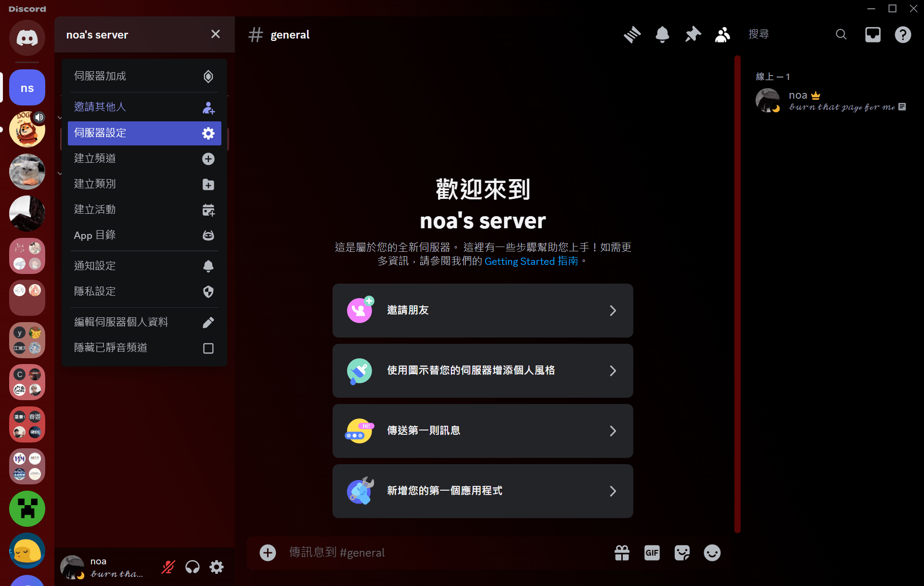Click the 傳訊息到 #general message input field
This screenshot has width=924, height=586.
click(x=433, y=553)
